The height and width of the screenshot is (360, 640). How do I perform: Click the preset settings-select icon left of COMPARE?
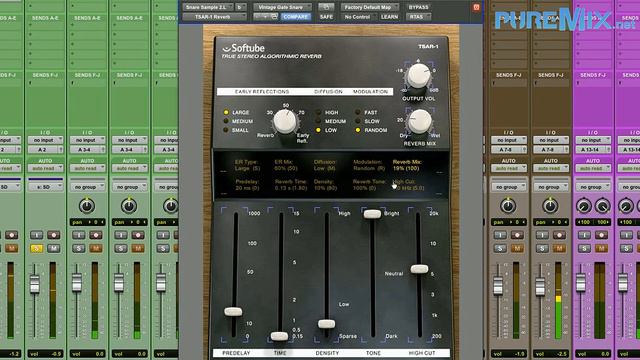pyautogui.click(x=274, y=17)
